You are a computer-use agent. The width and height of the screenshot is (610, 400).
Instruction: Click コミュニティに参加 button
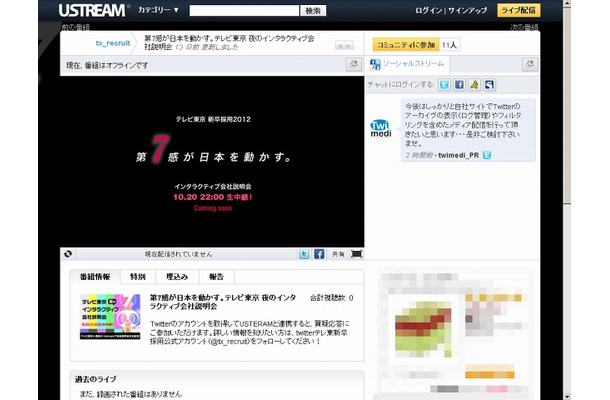click(x=406, y=45)
